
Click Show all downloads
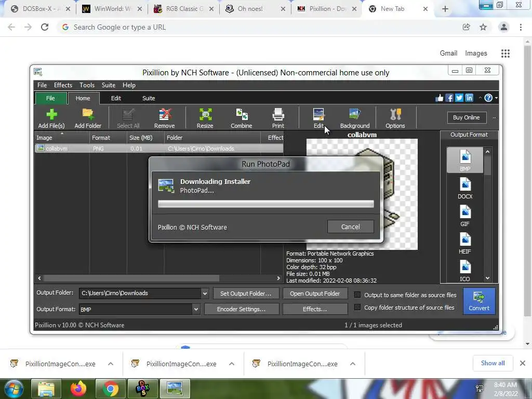493,363
